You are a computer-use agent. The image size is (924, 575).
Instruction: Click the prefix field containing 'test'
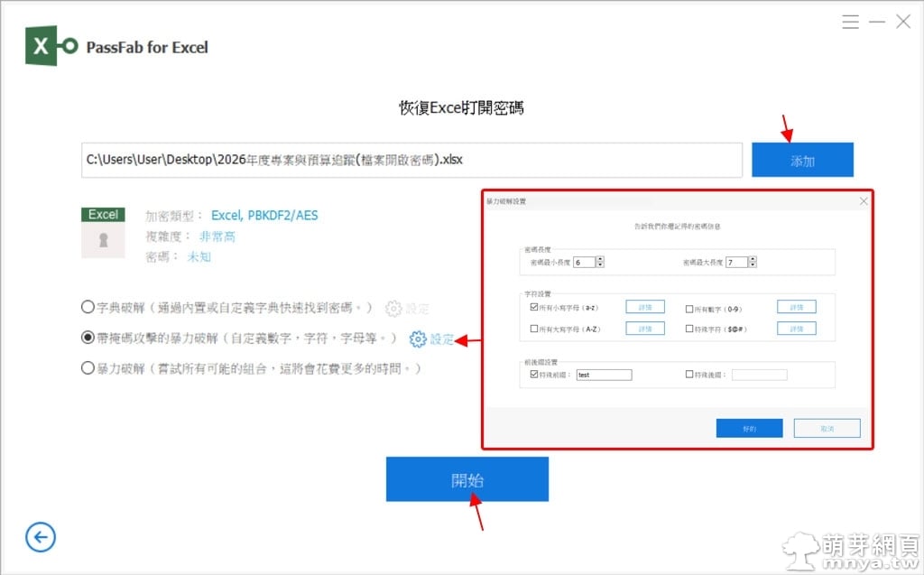(604, 375)
